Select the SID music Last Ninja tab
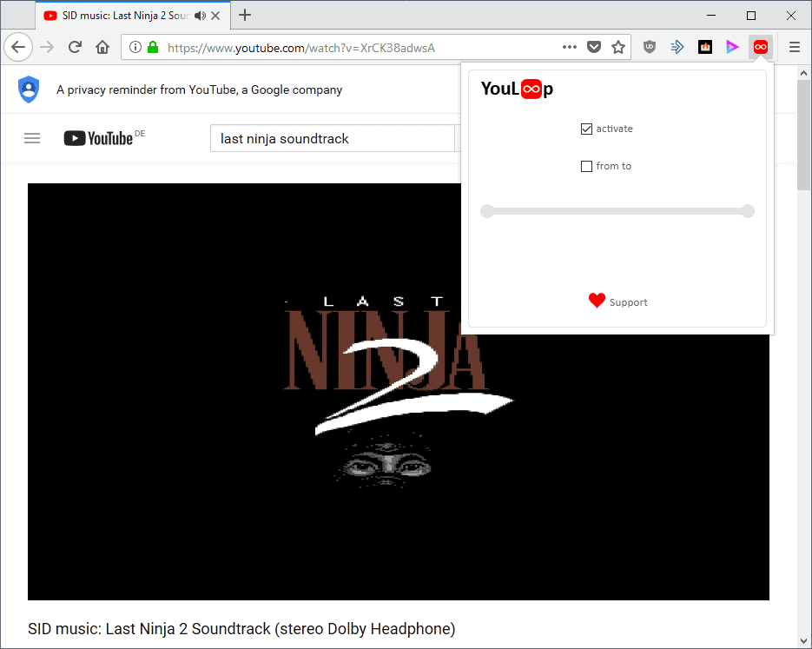This screenshot has width=812, height=649. [117, 15]
